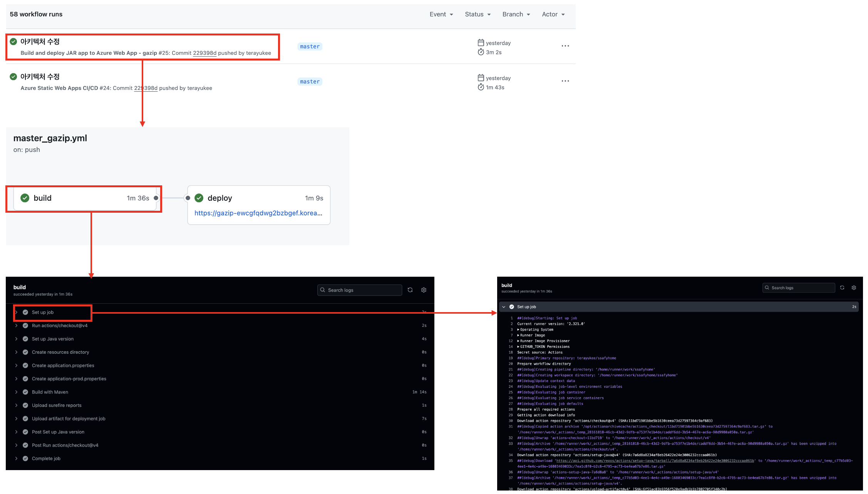Click the green success check on deploy job

point(199,198)
